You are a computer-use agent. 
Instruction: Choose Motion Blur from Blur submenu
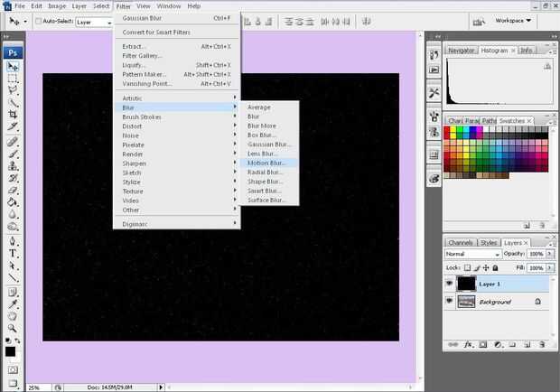click(x=268, y=163)
